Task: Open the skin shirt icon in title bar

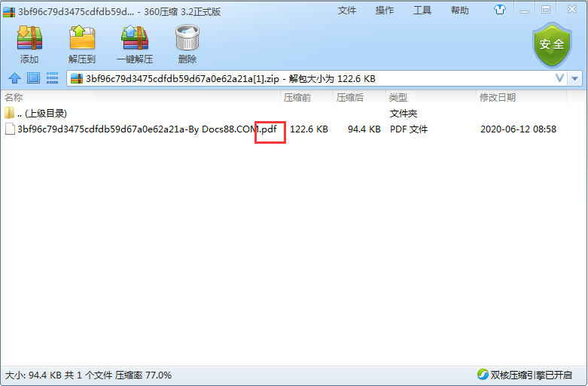Action: (499, 9)
